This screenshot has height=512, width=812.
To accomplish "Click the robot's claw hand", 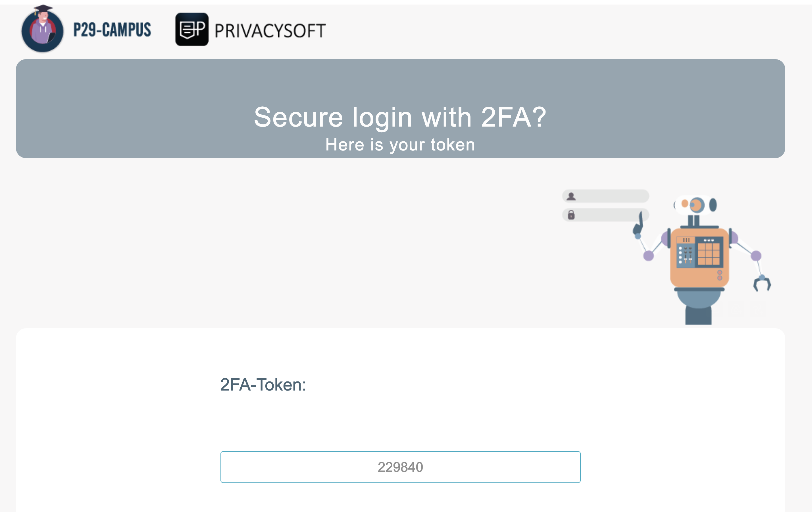I will [x=762, y=283].
